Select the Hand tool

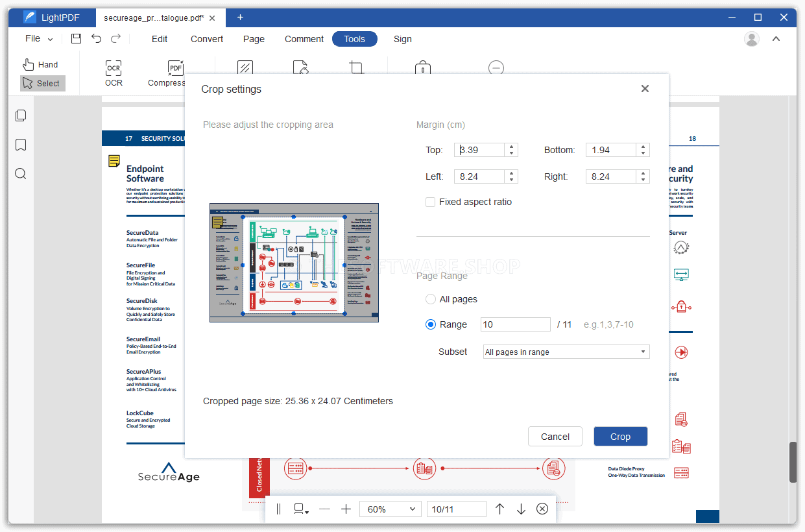(x=40, y=64)
